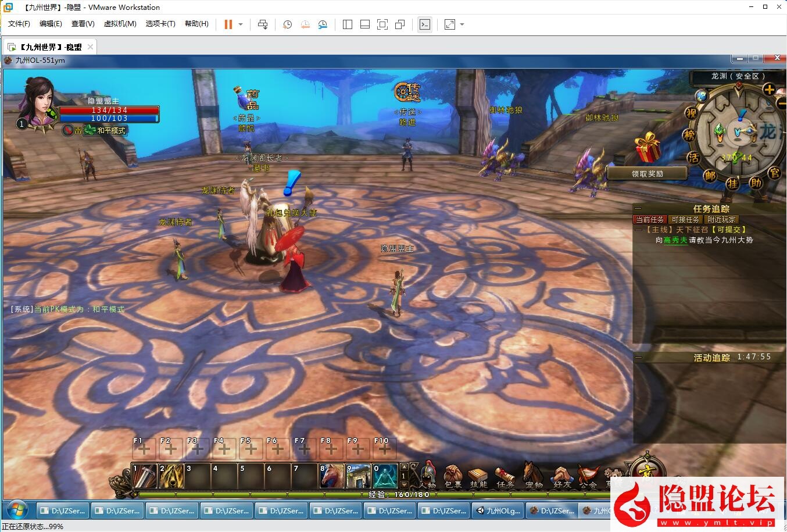Image resolution: width=787 pixels, height=532 pixels.
Task: Click the 高秀夫 NPC name link
Action: pyautogui.click(x=675, y=240)
